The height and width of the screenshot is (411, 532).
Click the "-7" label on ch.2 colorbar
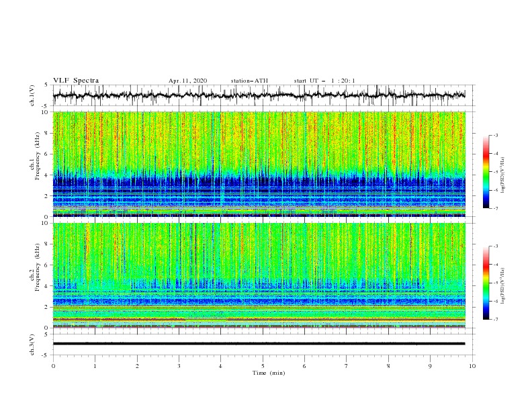click(x=496, y=320)
